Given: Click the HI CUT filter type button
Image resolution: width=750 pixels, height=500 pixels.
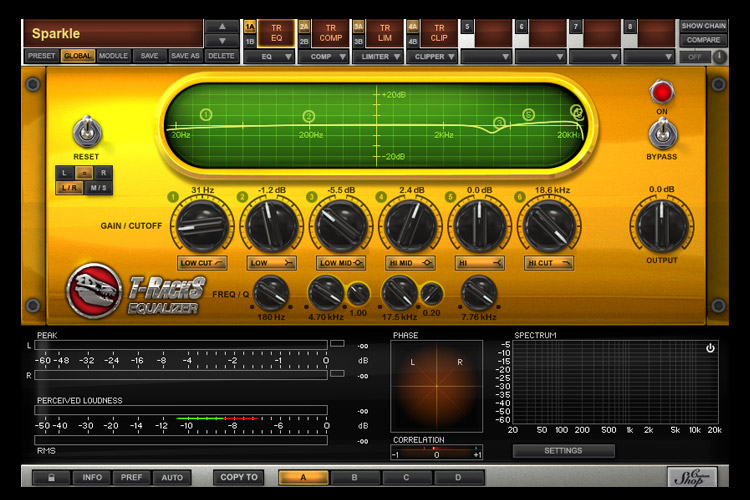Looking at the screenshot, I should pyautogui.click(x=549, y=263).
